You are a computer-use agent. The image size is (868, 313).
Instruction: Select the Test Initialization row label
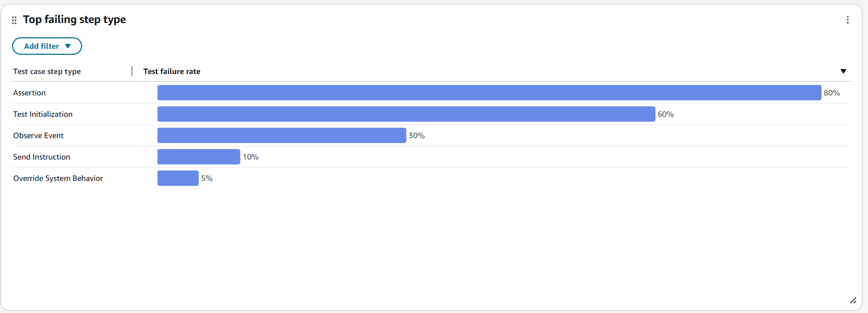point(43,114)
